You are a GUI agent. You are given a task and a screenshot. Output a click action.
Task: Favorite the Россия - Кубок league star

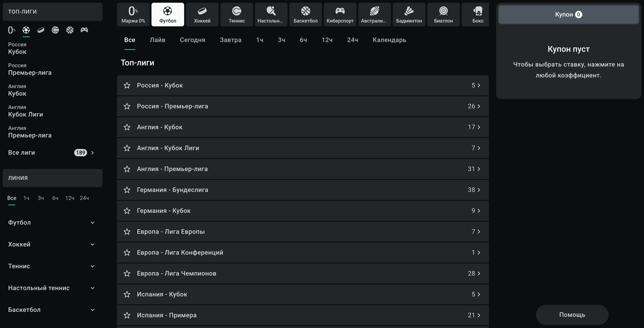[x=127, y=85]
